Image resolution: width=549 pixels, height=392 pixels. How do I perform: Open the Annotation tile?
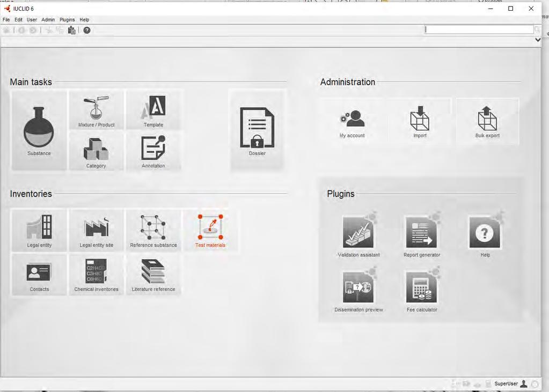point(153,151)
